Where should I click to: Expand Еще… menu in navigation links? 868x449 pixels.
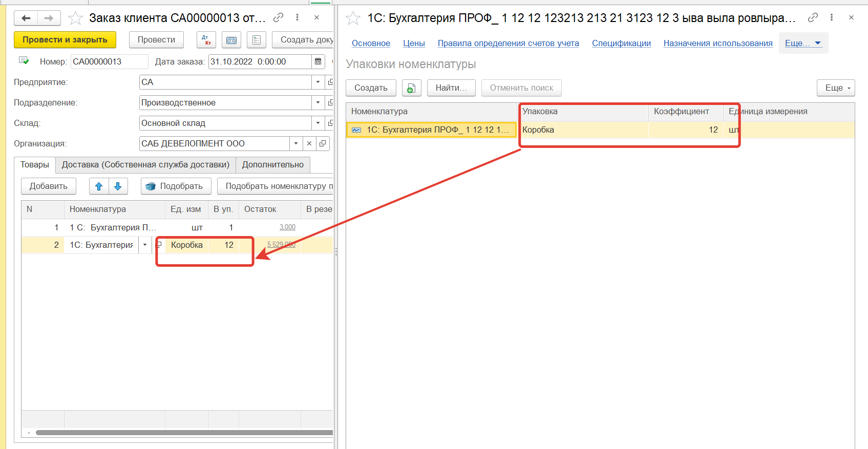pos(803,43)
